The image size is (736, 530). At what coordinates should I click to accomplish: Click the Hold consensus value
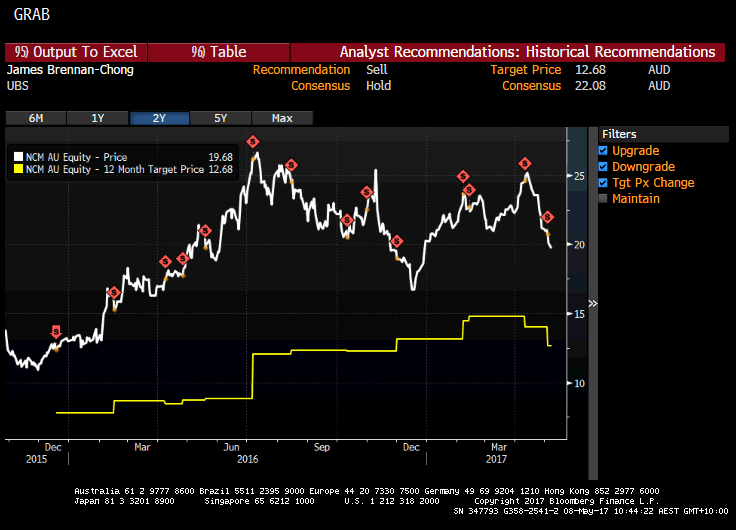(x=378, y=86)
